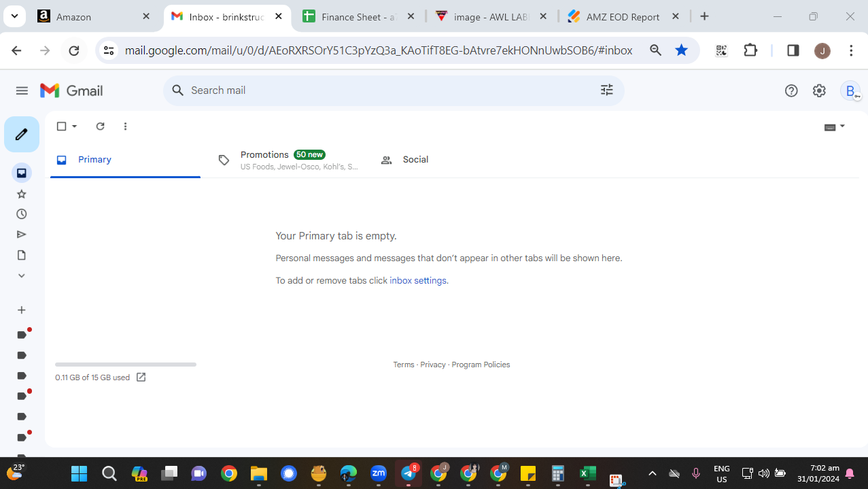
Task: Toggle the bookmark star
Action: (x=681, y=50)
